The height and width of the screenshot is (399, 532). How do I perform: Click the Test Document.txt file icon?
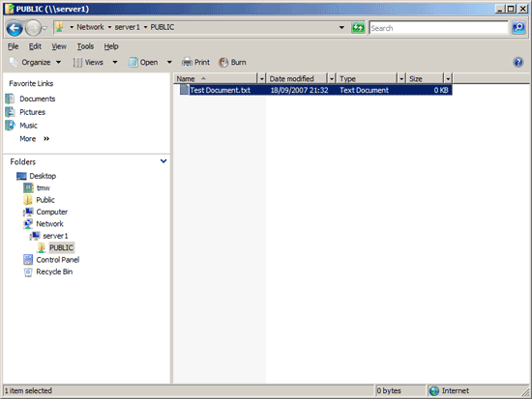(x=184, y=90)
